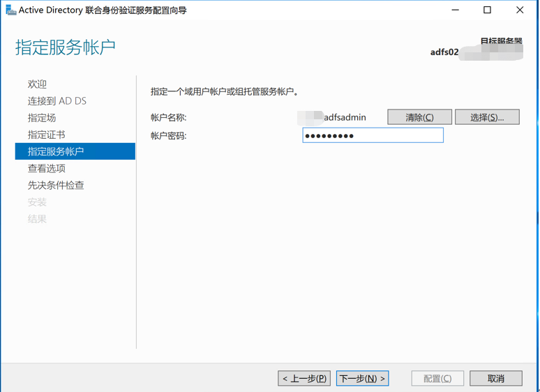Image resolution: width=540 pixels, height=392 pixels.
Task: Go back with the 上一步(P) button
Action: tap(304, 379)
